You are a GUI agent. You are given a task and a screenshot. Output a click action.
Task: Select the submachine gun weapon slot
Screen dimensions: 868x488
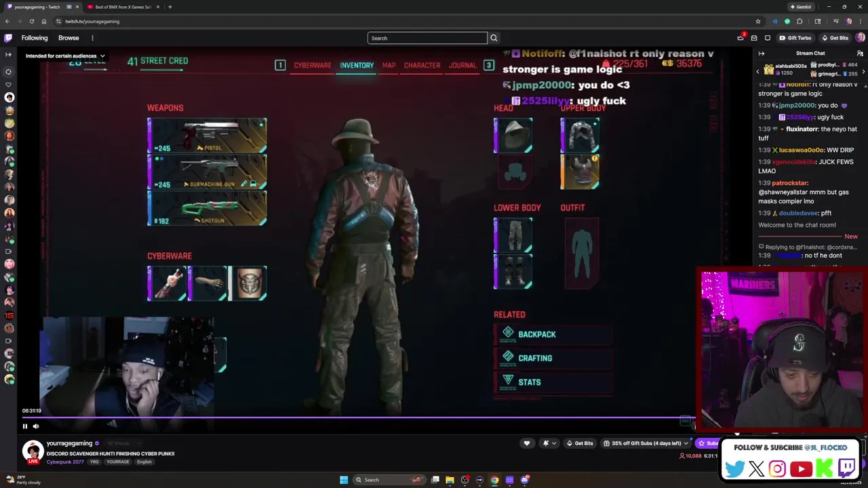(x=207, y=171)
